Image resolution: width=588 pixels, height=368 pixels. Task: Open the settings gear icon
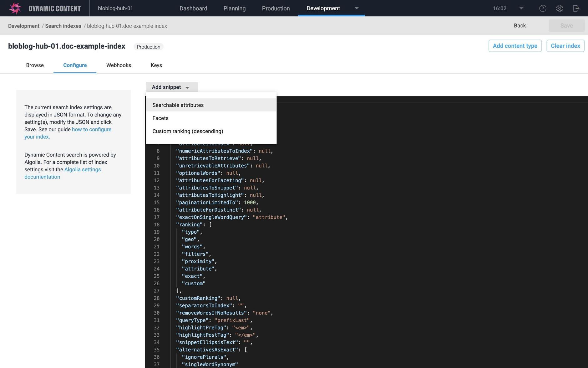559,8
